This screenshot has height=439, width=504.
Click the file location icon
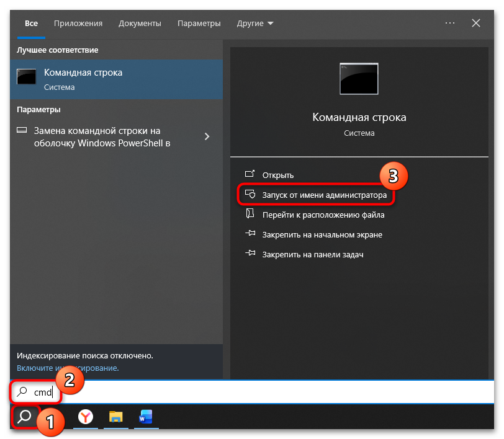point(250,213)
